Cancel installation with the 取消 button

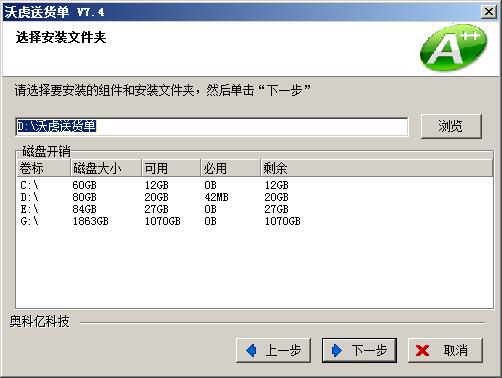[x=445, y=350]
